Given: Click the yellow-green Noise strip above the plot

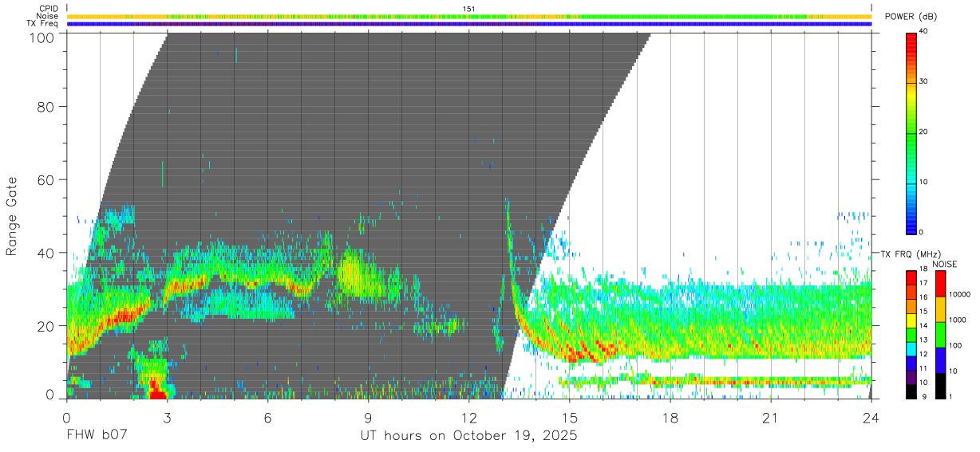Looking at the screenshot, I should pyautogui.click(x=469, y=16).
